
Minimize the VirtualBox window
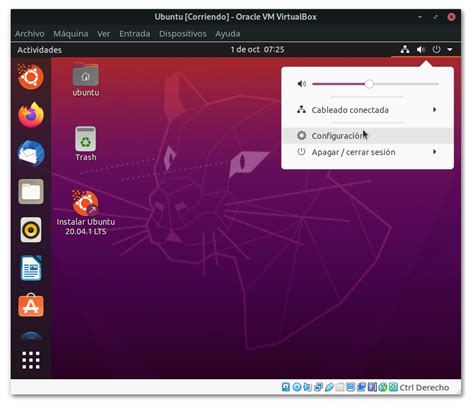coord(420,17)
